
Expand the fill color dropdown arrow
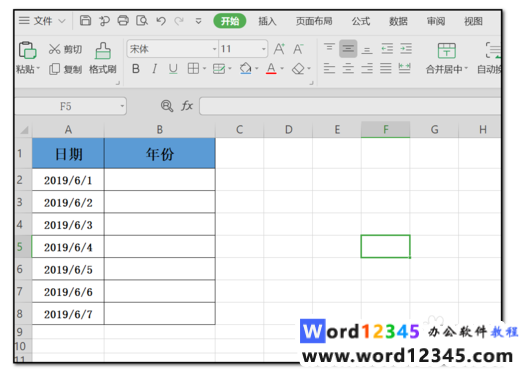(256, 68)
